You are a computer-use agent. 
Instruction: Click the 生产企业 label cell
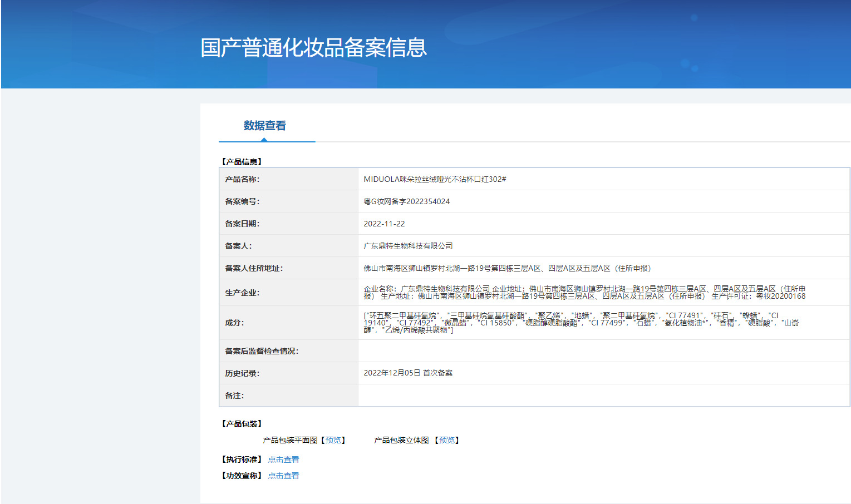289,293
